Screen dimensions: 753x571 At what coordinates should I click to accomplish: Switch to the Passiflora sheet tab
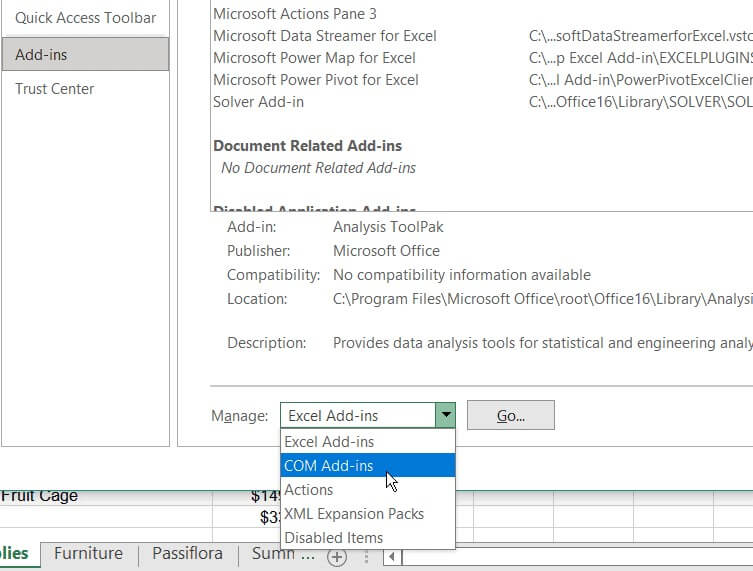pyautogui.click(x=187, y=553)
